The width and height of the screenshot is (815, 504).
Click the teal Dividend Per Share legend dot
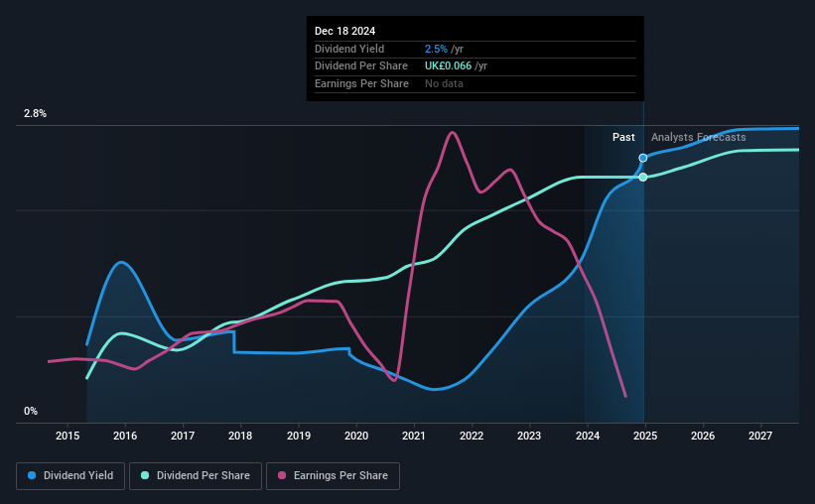(x=145, y=475)
